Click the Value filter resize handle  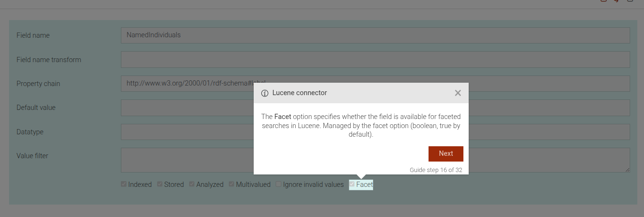coord(627,170)
